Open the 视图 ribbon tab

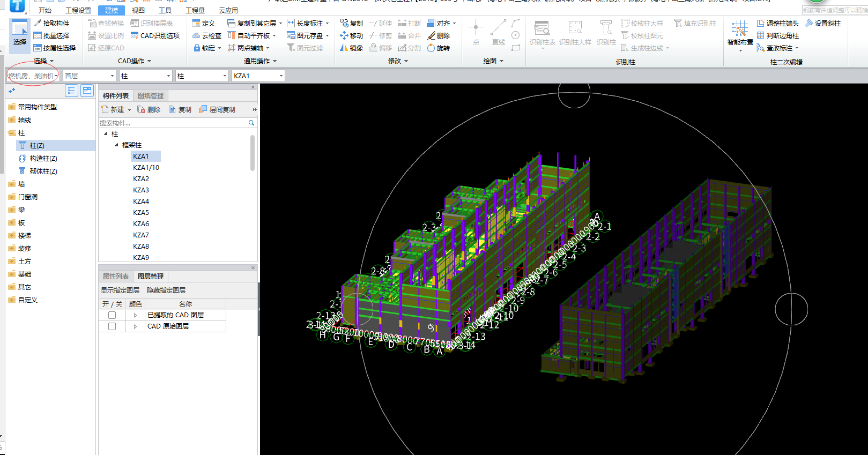138,10
